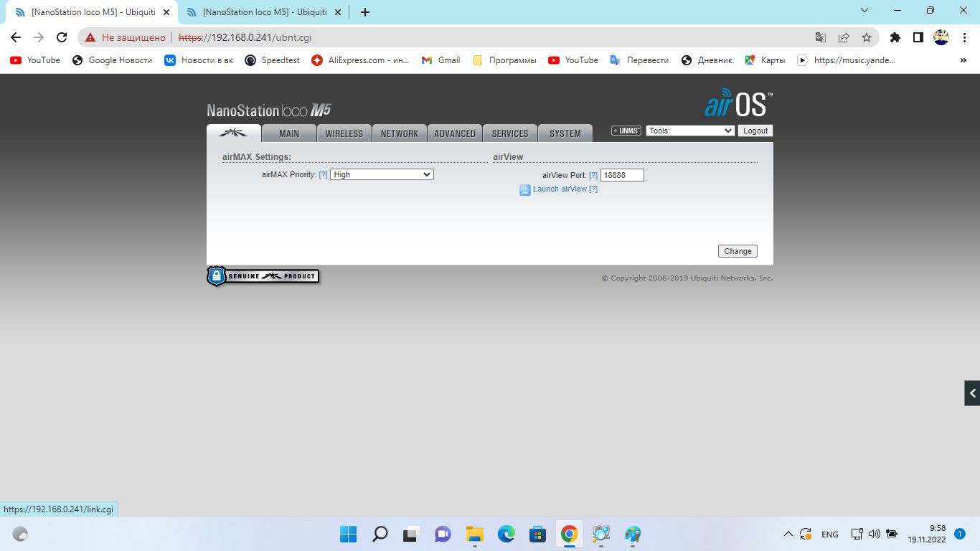Share this page icon

coord(844,37)
